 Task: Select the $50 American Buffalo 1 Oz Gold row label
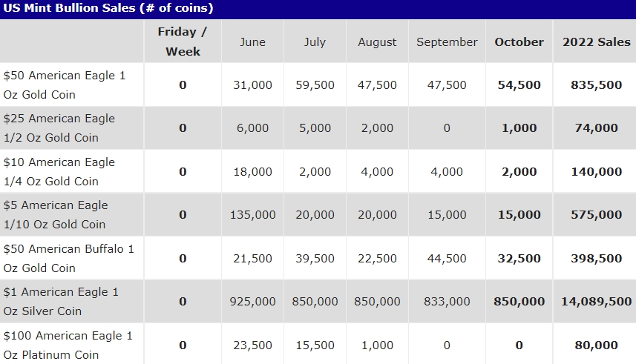(68, 258)
